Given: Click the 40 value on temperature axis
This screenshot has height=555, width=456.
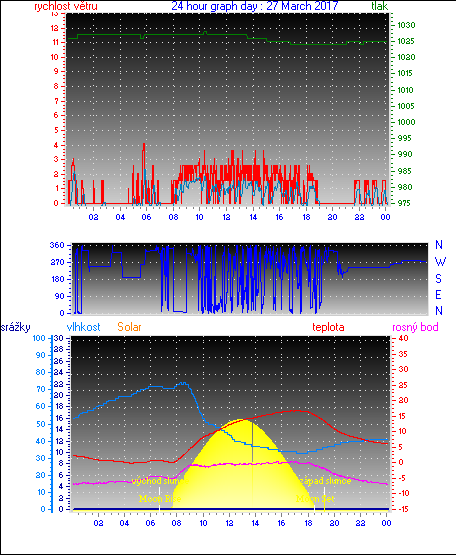Looking at the screenshot, I should pyautogui.click(x=403, y=338).
